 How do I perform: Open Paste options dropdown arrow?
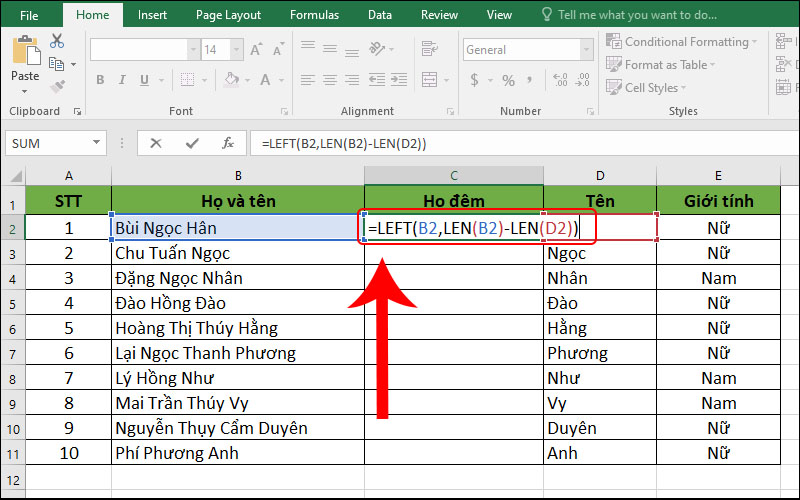pyautogui.click(x=24, y=91)
